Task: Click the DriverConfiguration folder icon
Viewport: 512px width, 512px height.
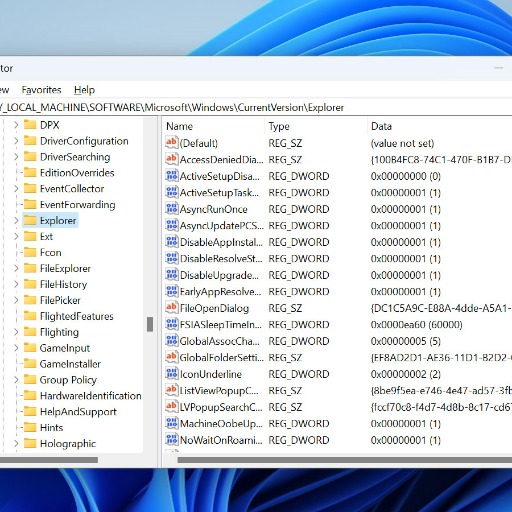Action: click(x=30, y=141)
